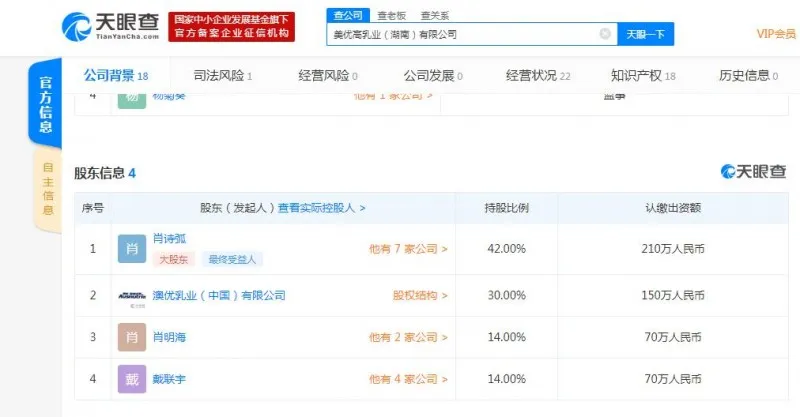
Task: Click the 国家中小企业发展基金 red banner
Action: click(232, 27)
